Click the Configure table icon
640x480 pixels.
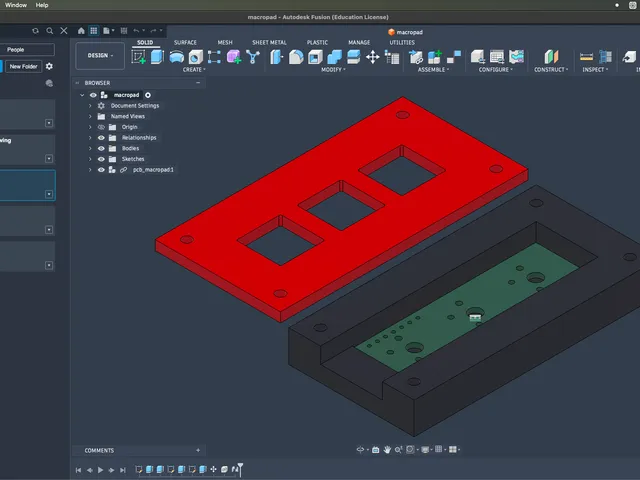(x=497, y=57)
